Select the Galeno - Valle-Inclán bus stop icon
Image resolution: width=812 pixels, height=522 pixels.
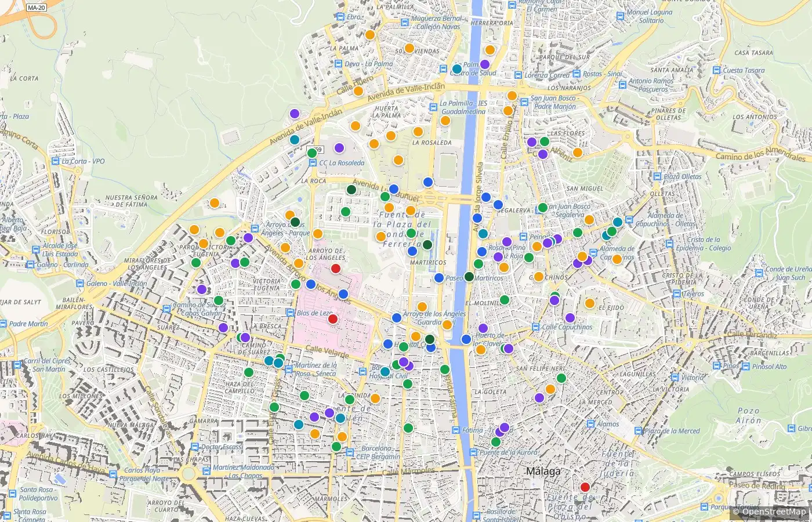[79, 284]
